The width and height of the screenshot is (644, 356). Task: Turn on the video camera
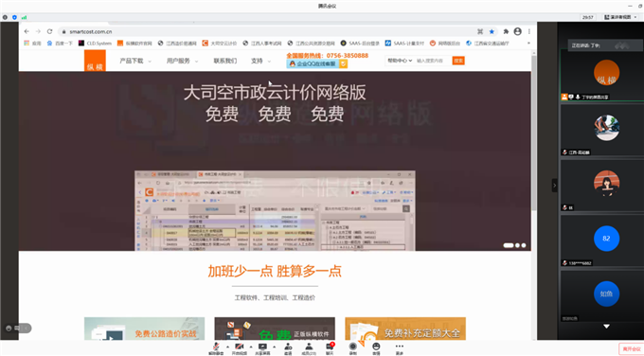[x=240, y=348]
